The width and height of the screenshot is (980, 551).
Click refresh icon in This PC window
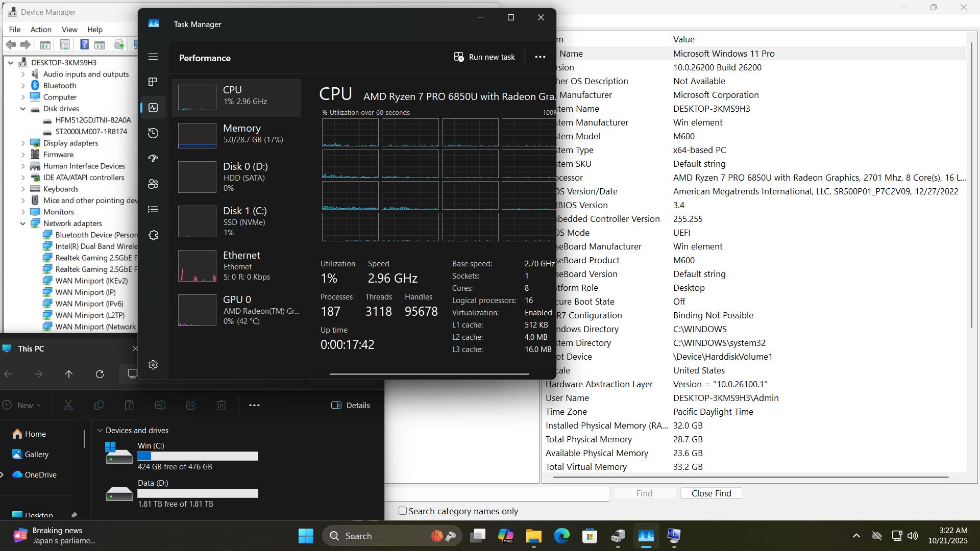pos(100,374)
